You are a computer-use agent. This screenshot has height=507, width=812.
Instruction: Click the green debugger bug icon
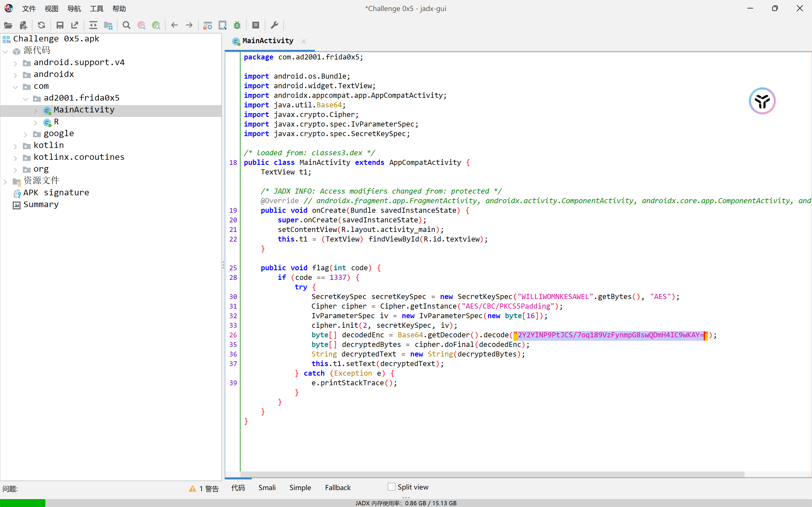(237, 25)
